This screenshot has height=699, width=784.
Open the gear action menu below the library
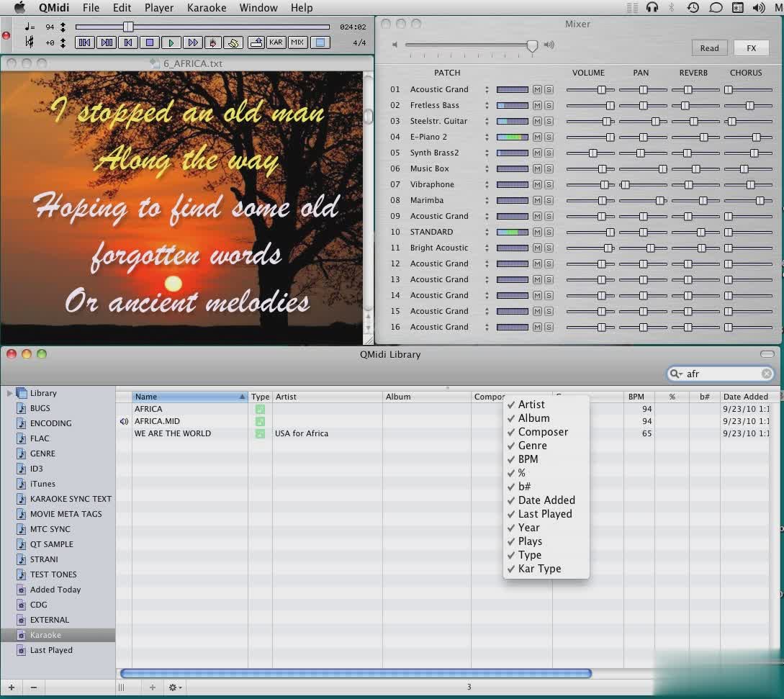point(174,687)
